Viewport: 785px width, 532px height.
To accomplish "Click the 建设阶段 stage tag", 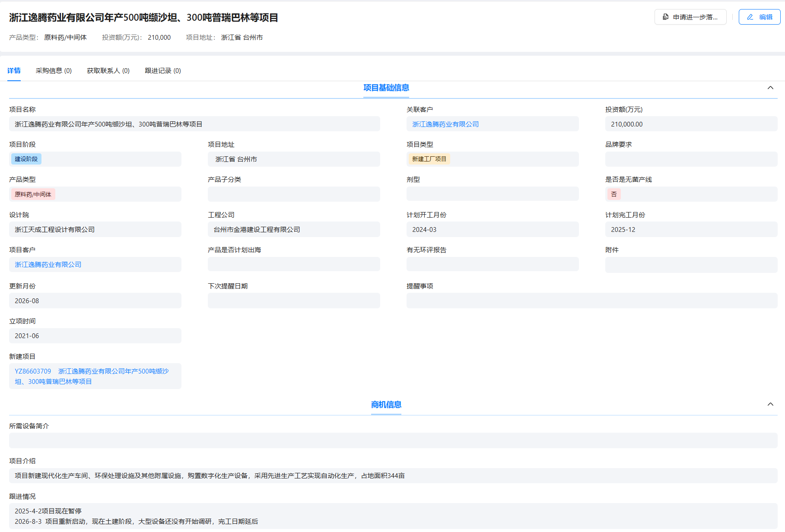I will (x=26, y=159).
